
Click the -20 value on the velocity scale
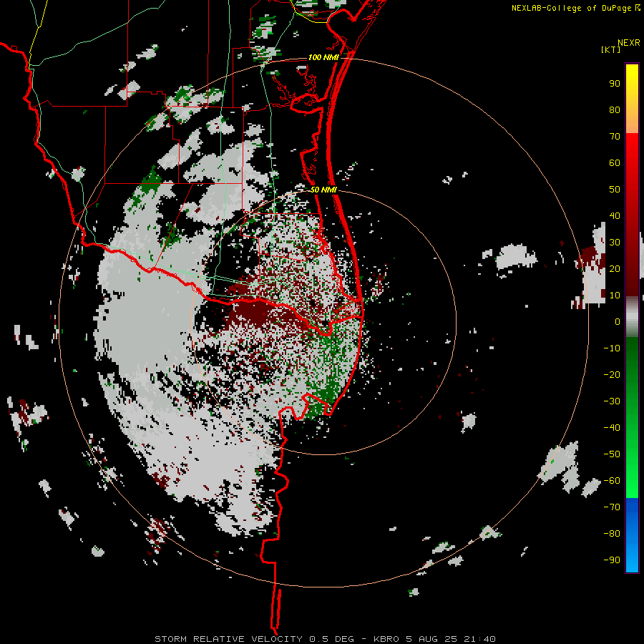click(612, 374)
